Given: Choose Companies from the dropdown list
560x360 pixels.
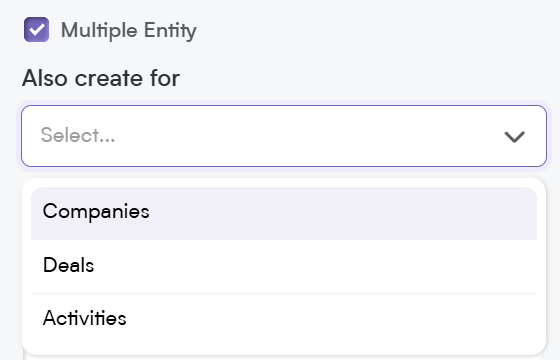Looking at the screenshot, I should pyautogui.click(x=284, y=213).
